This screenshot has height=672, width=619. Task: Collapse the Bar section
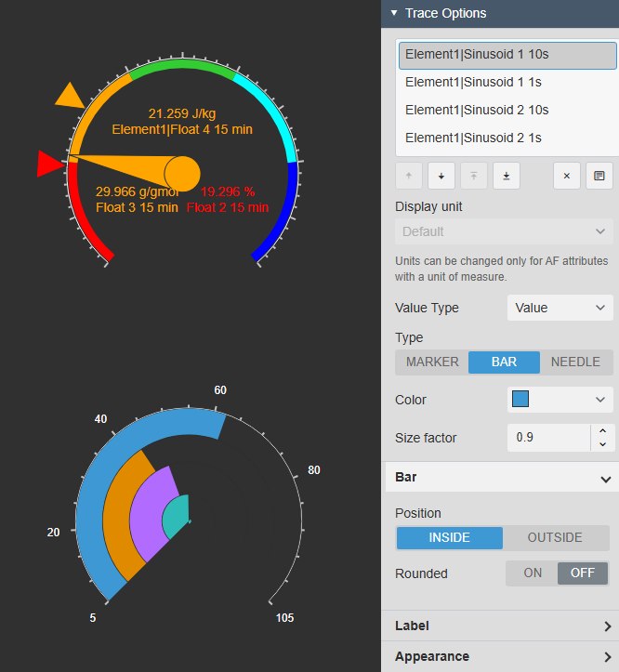[502, 477]
